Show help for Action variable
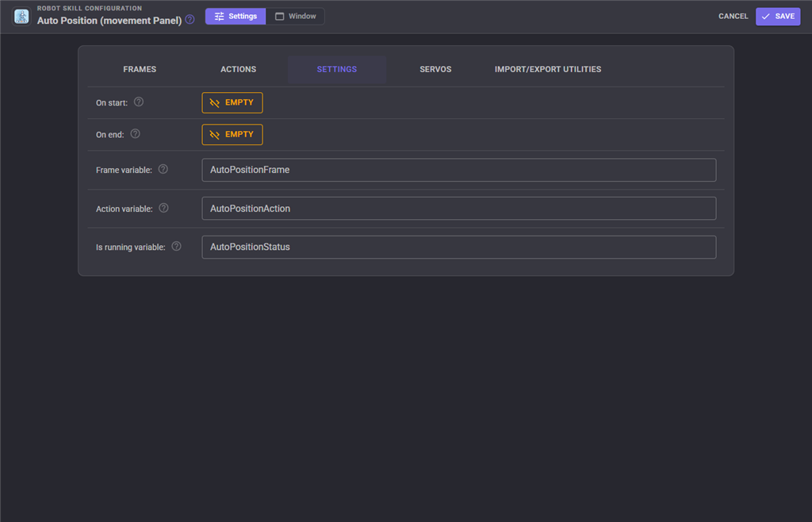This screenshot has height=522, width=812. point(163,208)
